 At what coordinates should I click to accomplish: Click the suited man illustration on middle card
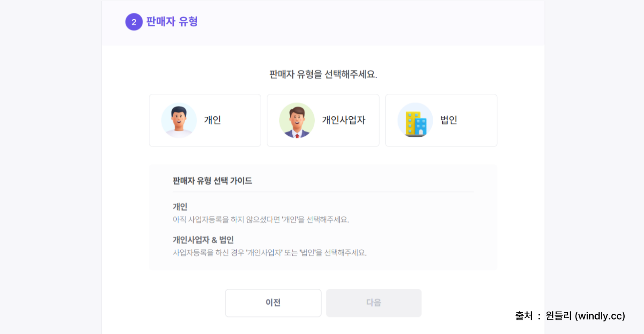point(297,120)
